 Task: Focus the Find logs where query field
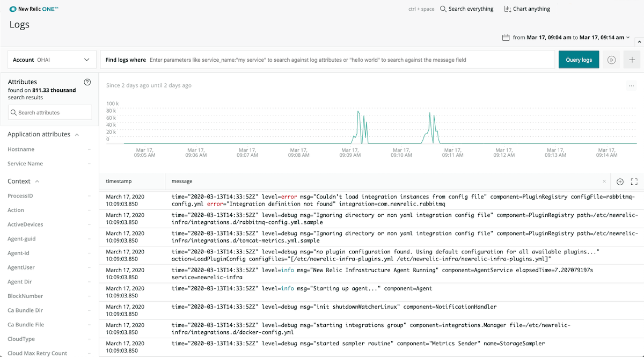(x=327, y=60)
